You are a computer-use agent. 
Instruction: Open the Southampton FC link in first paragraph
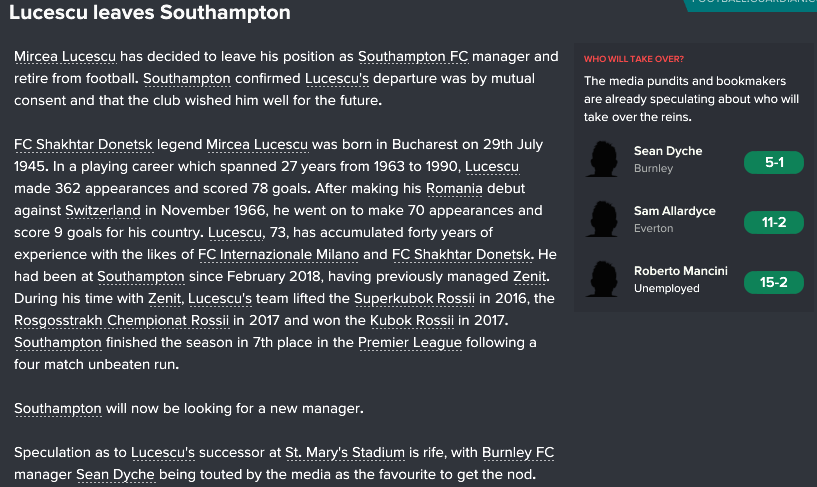(x=413, y=56)
